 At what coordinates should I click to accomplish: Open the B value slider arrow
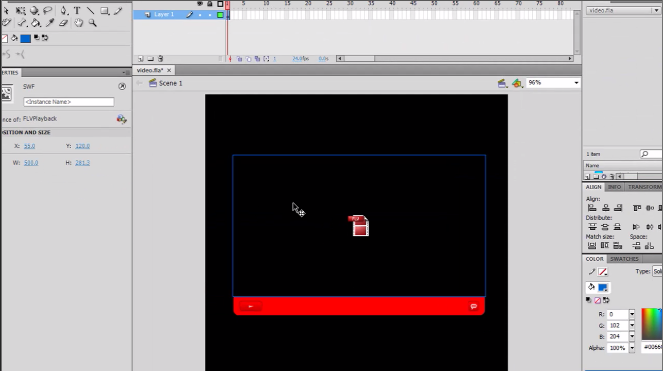[632, 336]
